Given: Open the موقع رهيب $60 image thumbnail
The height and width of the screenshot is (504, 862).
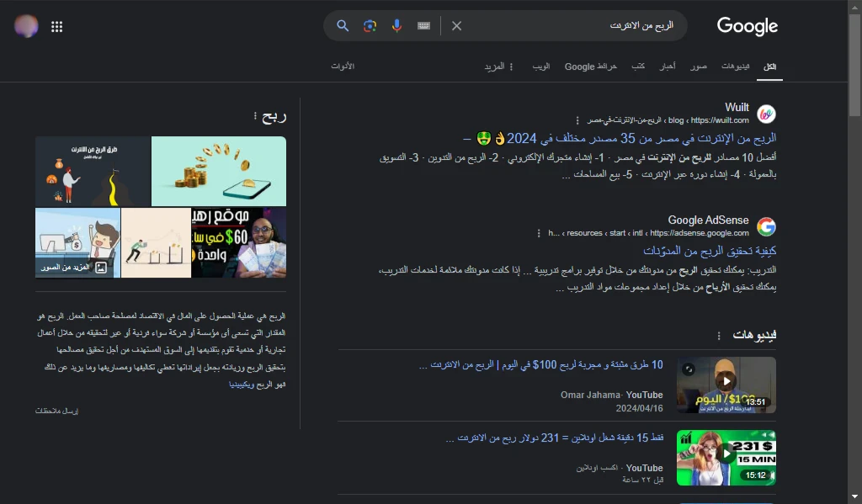Looking at the screenshot, I should tap(239, 242).
